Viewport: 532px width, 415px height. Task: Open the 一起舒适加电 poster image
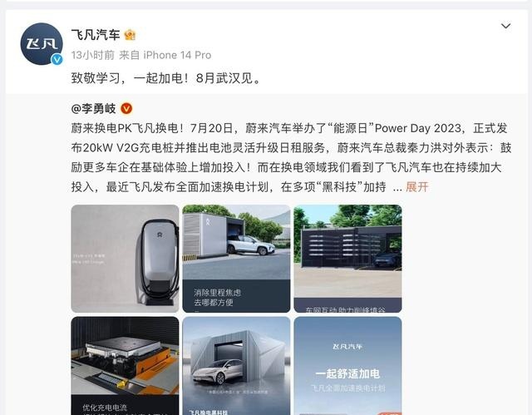coord(347,366)
